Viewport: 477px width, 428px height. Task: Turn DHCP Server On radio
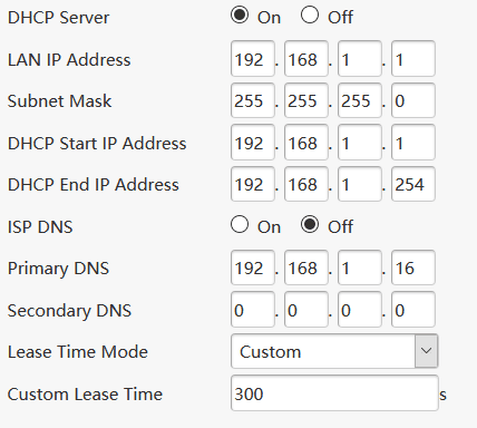pyautogui.click(x=240, y=15)
